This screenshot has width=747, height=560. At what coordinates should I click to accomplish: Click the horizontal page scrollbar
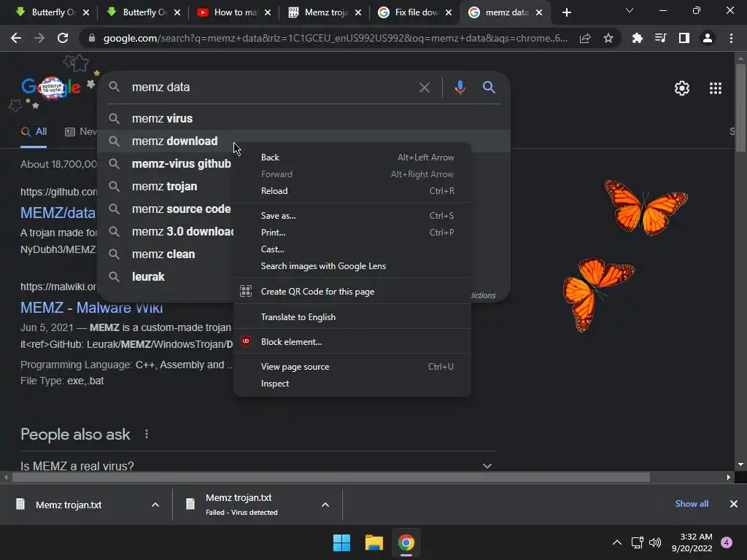(x=331, y=477)
